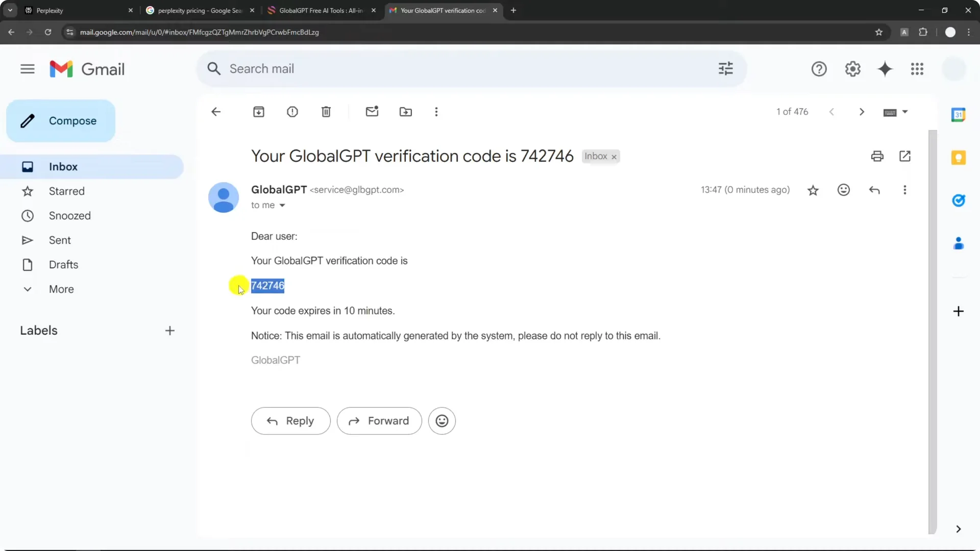This screenshot has height=551, width=980.
Task: Open Gmail settings gear
Action: 853,69
